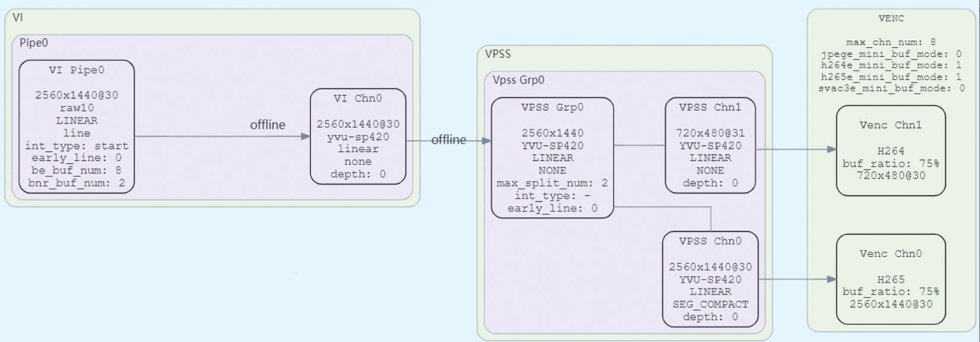Click the 'H265' codec text
Screen dimensions: 980x342
coord(891,279)
